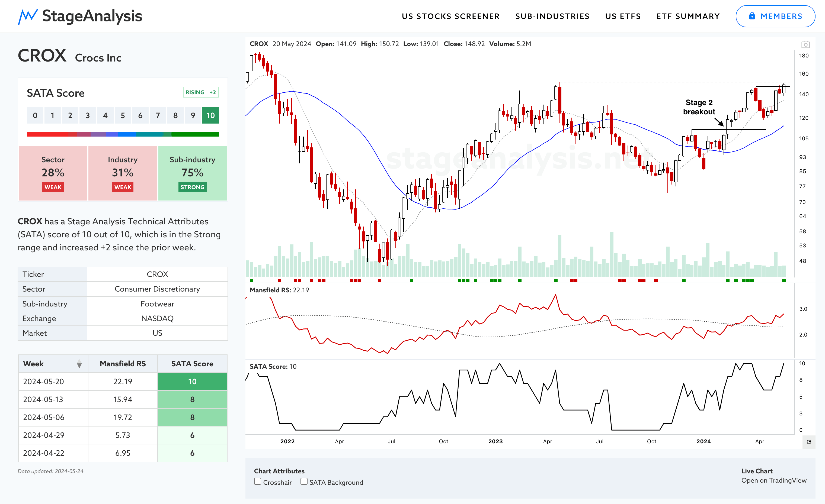The width and height of the screenshot is (825, 504).
Task: Click the 2024 label on the time axis
Action: click(x=704, y=441)
